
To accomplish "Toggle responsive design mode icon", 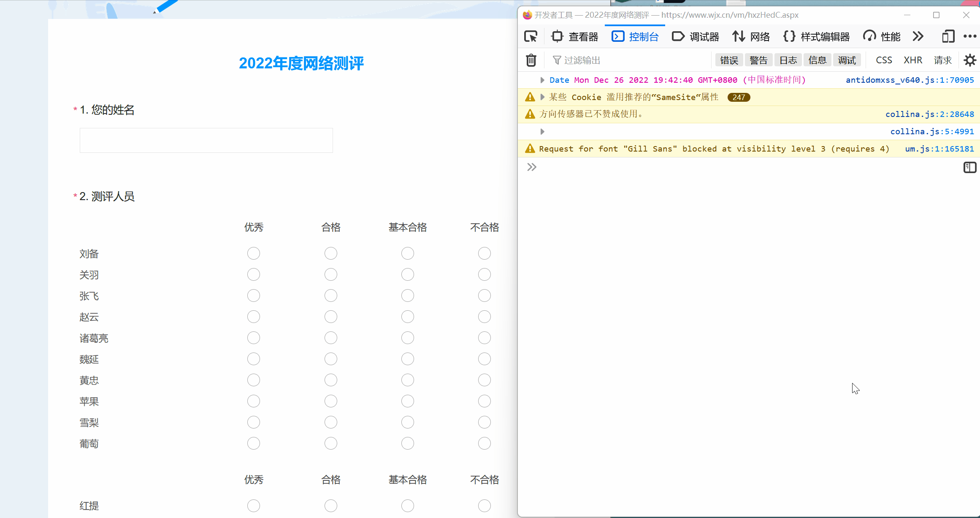I will point(948,37).
